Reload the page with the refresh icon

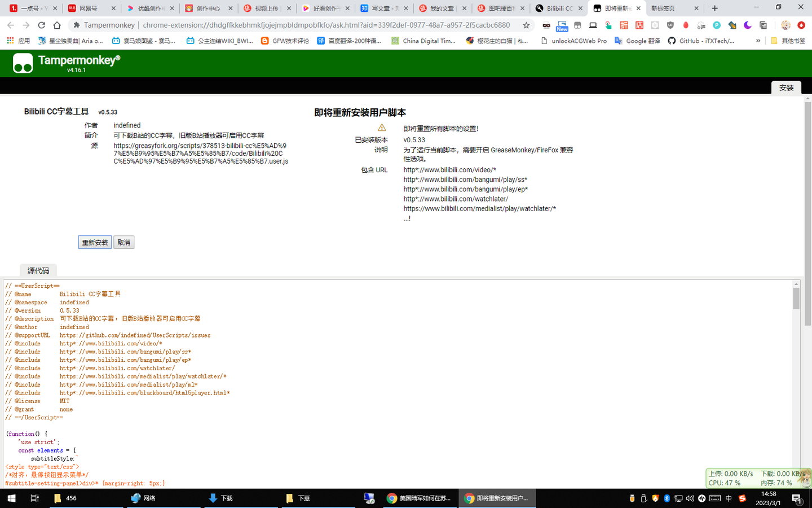(41, 25)
